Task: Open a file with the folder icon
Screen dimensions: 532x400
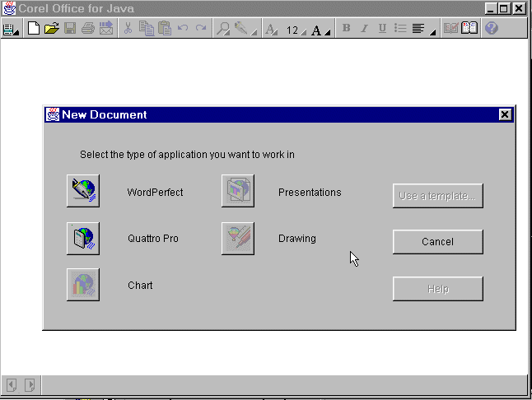Action: pyautogui.click(x=52, y=28)
